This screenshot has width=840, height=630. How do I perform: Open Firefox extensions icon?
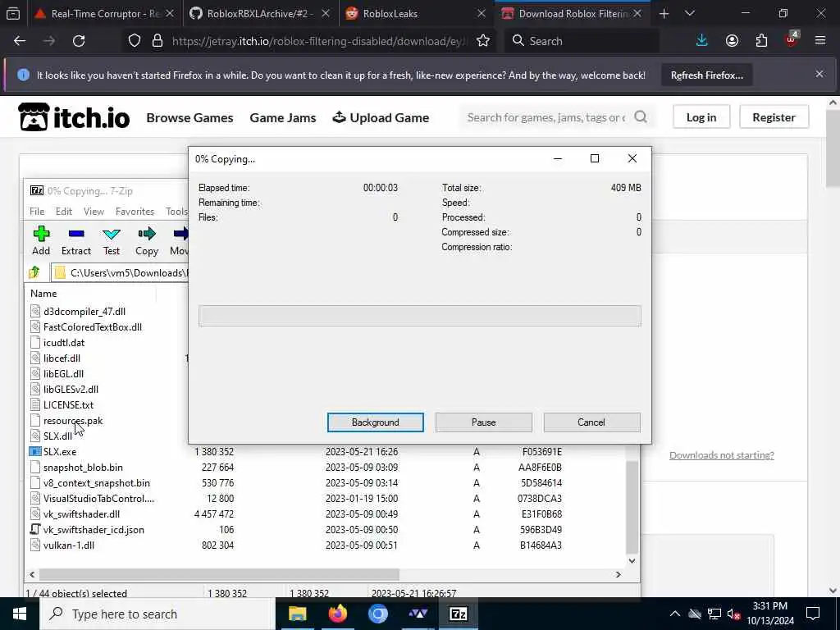[761, 41]
